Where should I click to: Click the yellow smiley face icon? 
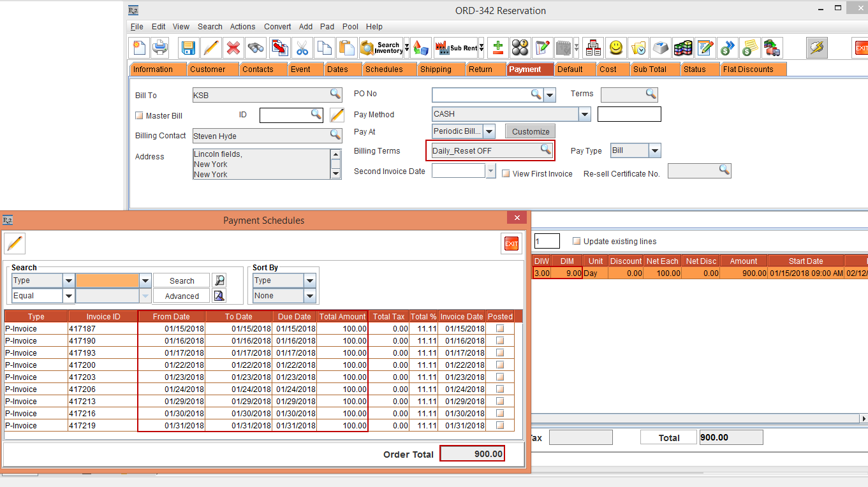(615, 48)
